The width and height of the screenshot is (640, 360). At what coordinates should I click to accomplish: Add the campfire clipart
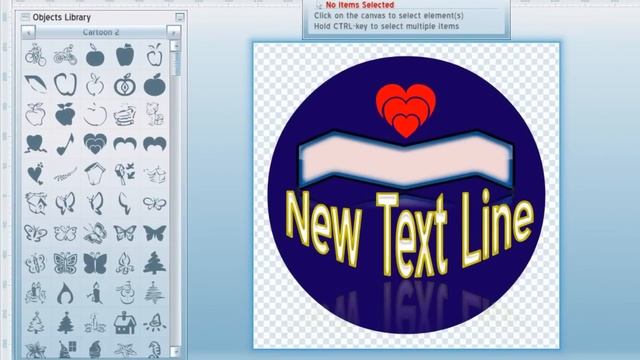pos(125,263)
